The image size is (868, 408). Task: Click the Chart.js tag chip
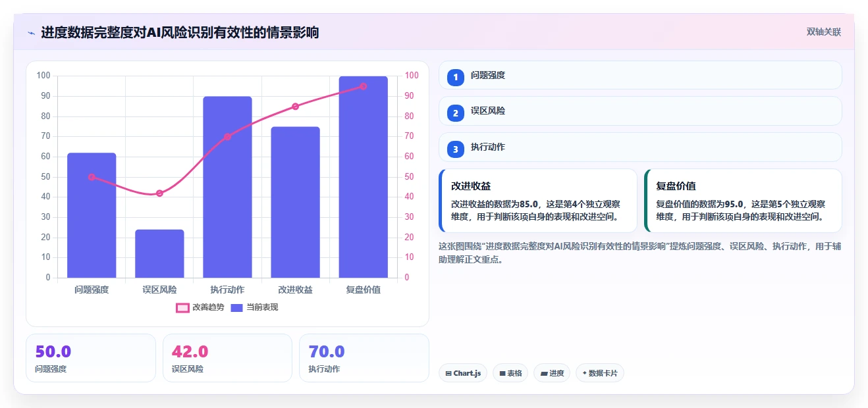tap(463, 373)
